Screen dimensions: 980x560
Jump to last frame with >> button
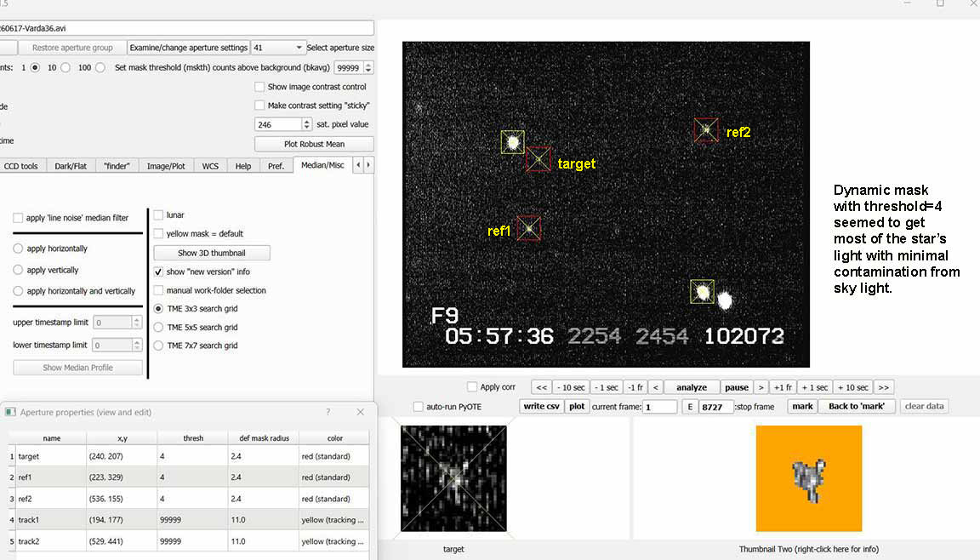[x=884, y=387]
